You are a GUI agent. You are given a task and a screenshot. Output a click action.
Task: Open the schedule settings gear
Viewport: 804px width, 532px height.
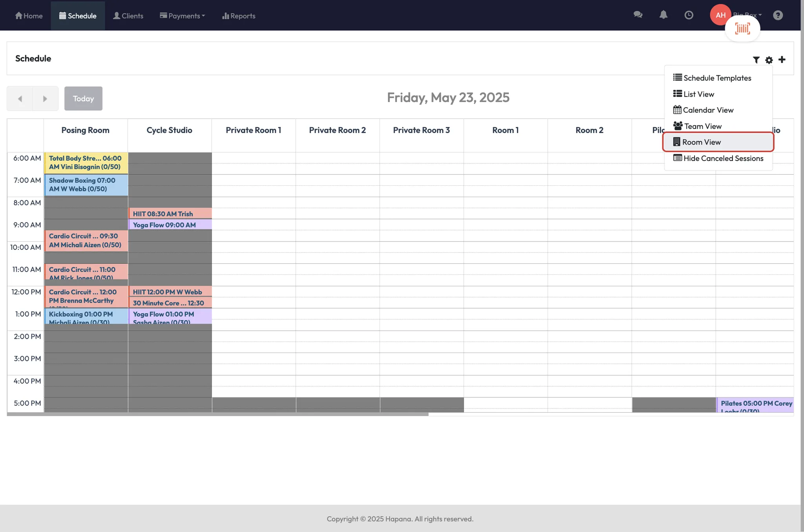point(769,60)
